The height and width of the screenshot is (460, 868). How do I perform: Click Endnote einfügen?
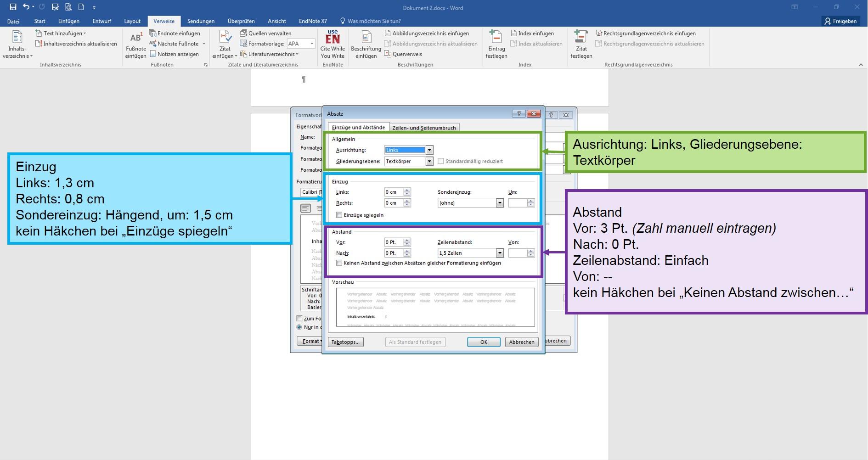(175, 33)
